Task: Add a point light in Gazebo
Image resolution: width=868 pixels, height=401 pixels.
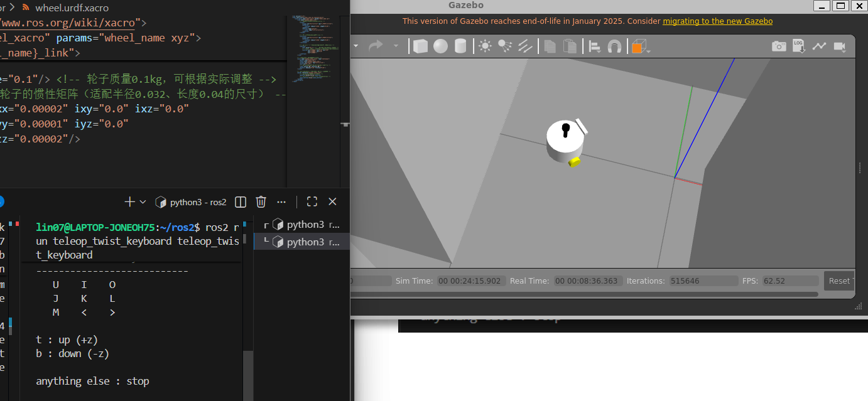Action: 486,46
